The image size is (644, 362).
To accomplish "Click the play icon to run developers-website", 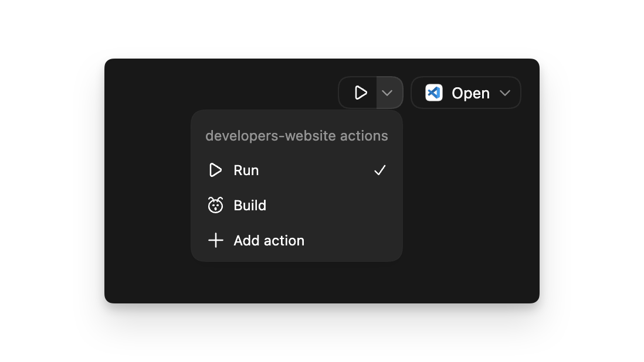I will click(360, 92).
